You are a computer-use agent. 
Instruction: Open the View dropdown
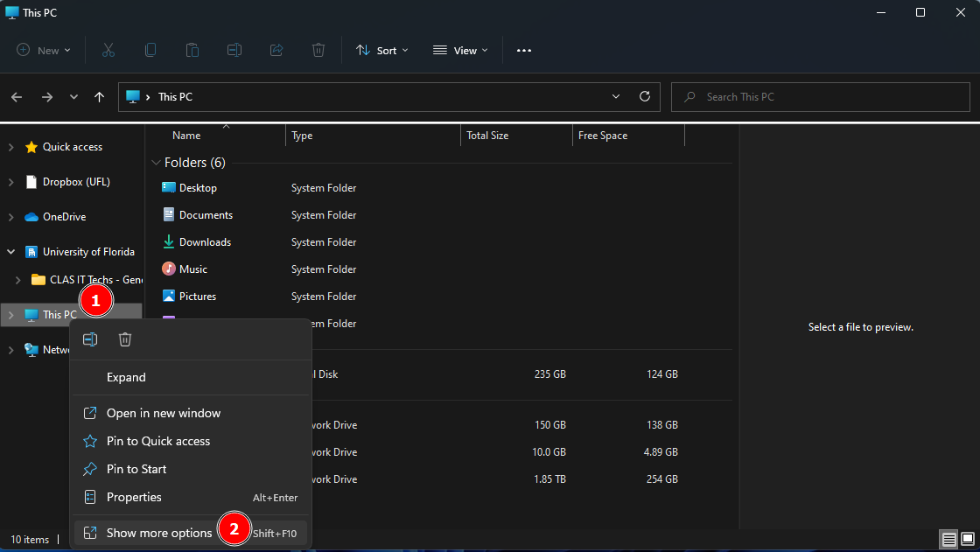(x=460, y=51)
